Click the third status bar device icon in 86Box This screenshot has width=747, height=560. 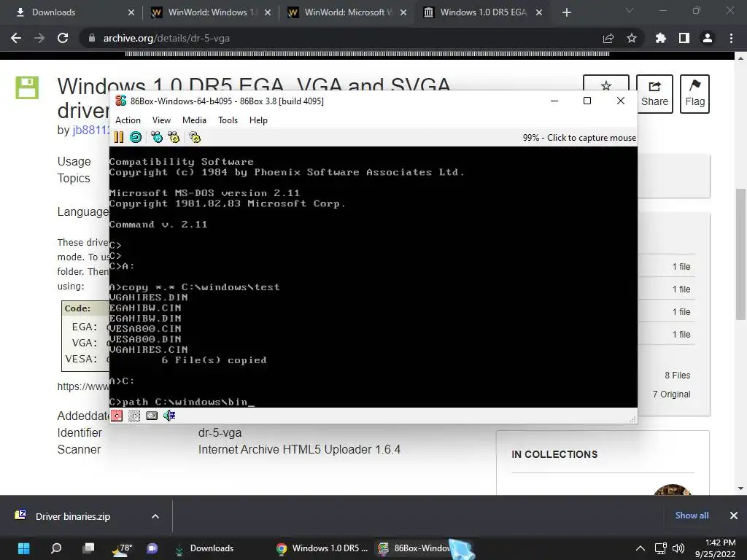152,416
